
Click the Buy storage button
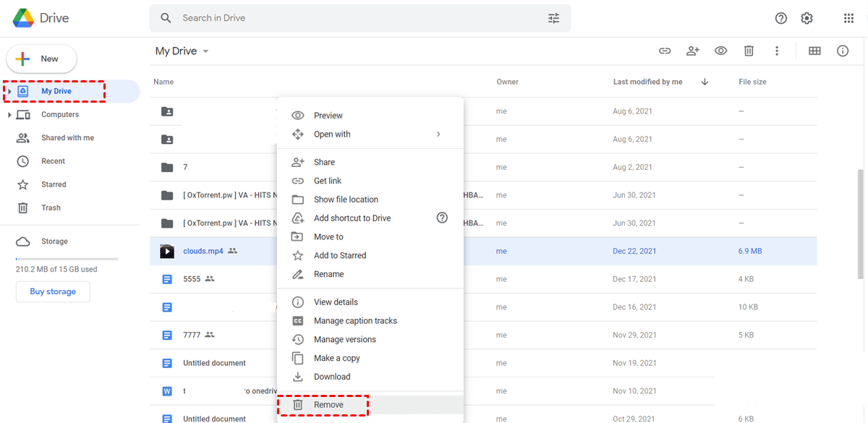(x=53, y=291)
